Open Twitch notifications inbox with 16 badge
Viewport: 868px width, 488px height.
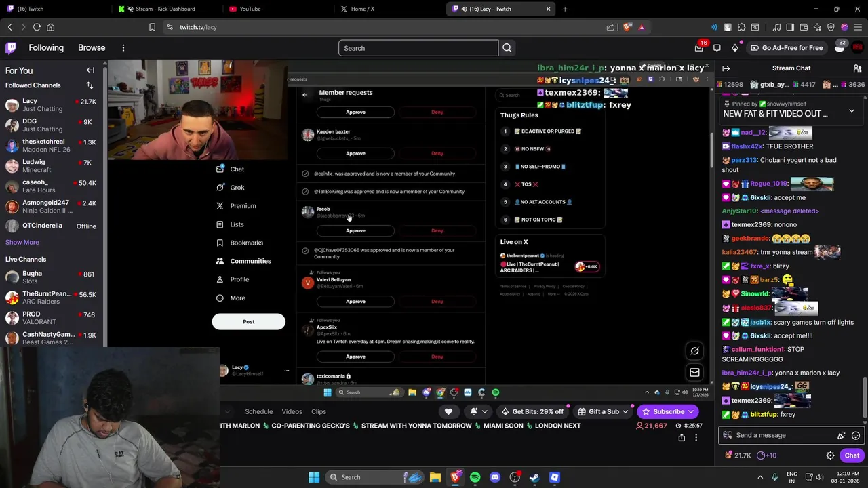click(699, 47)
